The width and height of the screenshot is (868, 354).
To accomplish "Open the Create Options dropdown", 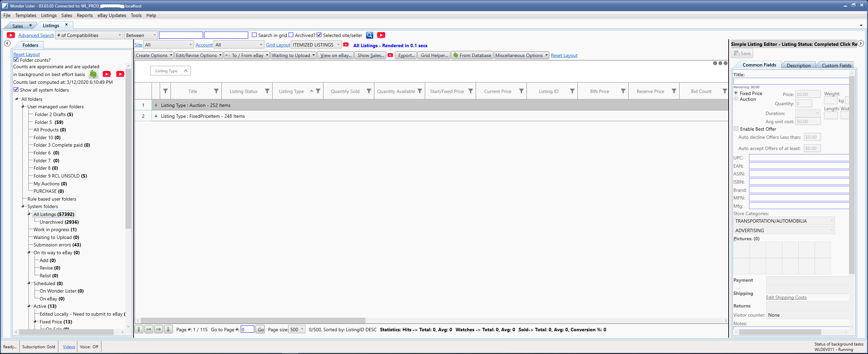I will 154,55.
